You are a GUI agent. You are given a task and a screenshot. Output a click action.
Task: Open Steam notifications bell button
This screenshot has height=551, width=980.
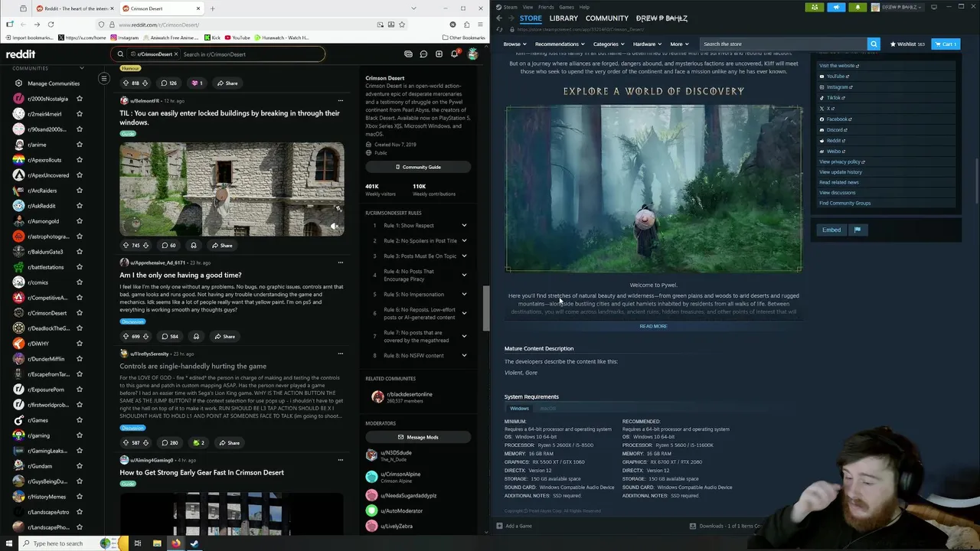pyautogui.click(x=857, y=7)
